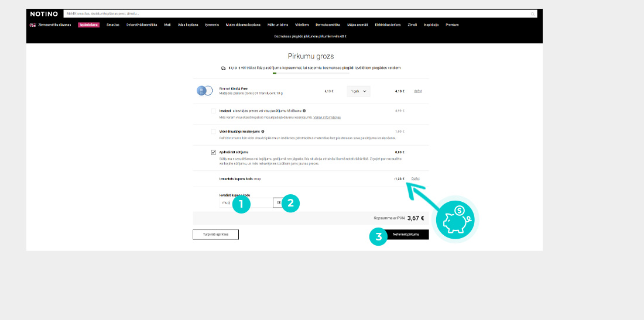Image resolution: width=644 pixels, height=320 pixels.
Task: Open the '1 gab.' quantity dropdown
Action: pos(358,91)
